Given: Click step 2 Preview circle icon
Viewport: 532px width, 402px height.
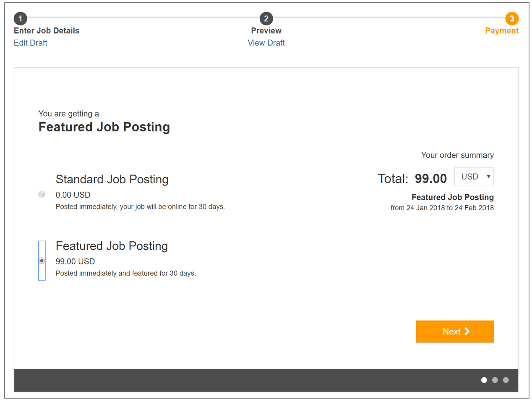Looking at the screenshot, I should pyautogui.click(x=266, y=18).
